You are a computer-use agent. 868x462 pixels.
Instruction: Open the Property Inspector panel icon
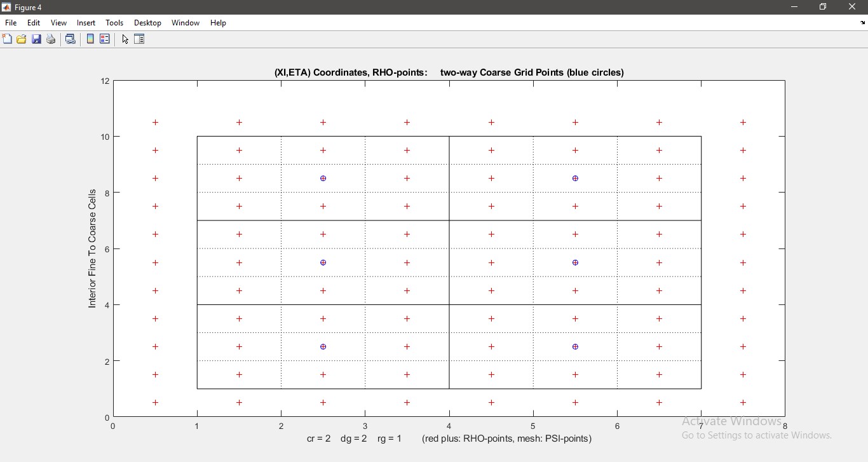tap(140, 39)
